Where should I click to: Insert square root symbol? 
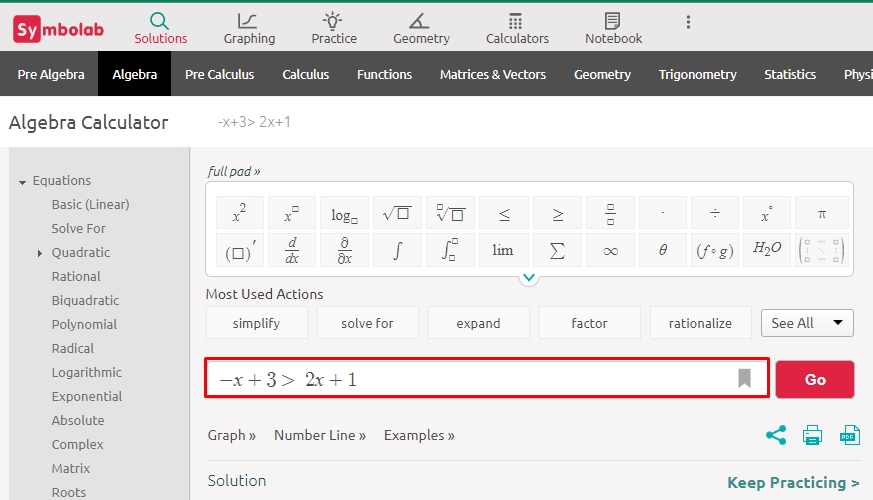tap(397, 213)
